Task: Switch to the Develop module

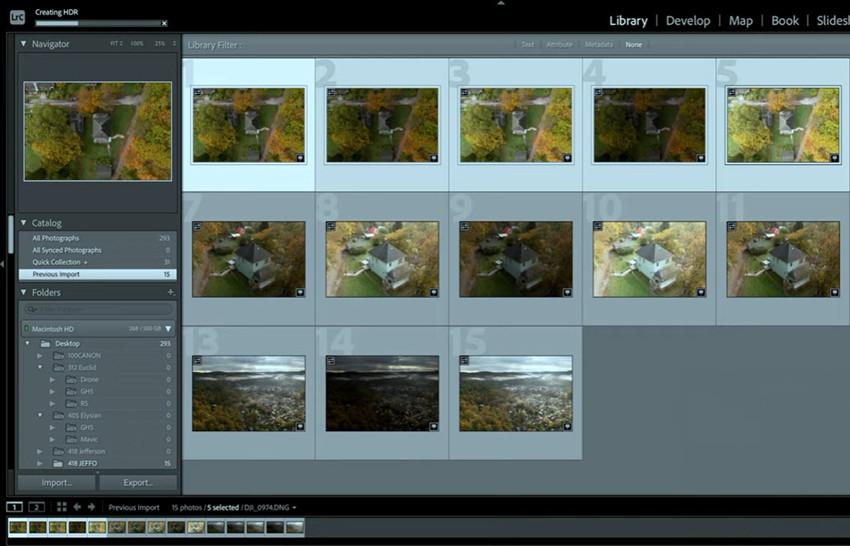Action: click(x=688, y=21)
